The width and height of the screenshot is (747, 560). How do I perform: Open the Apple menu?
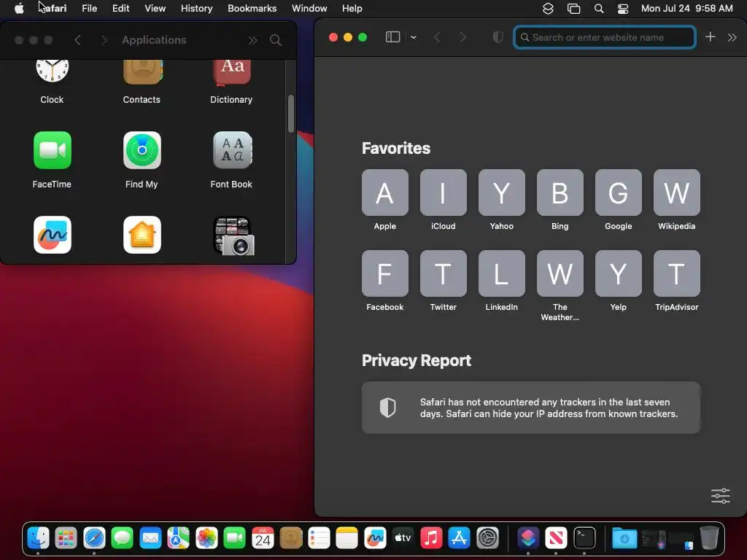[19, 9]
